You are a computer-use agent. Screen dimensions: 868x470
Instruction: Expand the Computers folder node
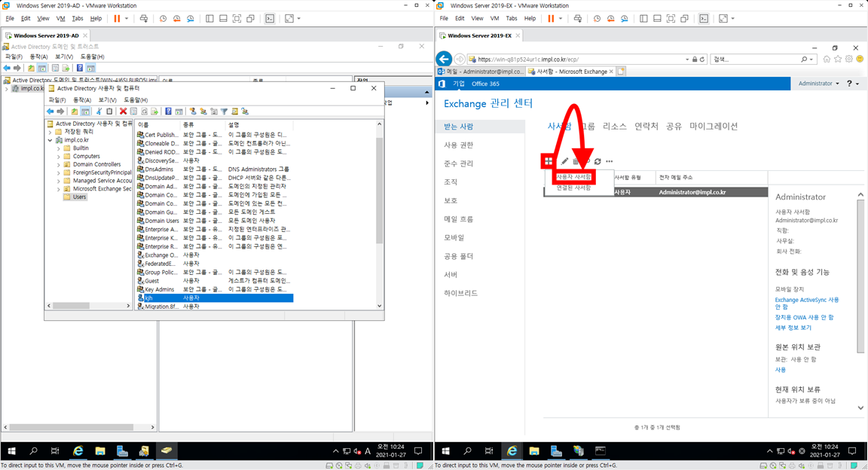[59, 157]
